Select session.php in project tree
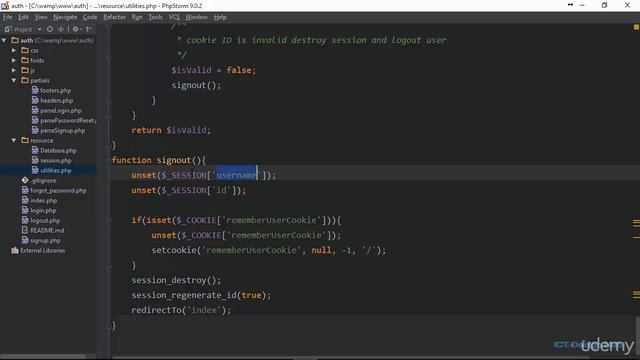 coord(56,160)
